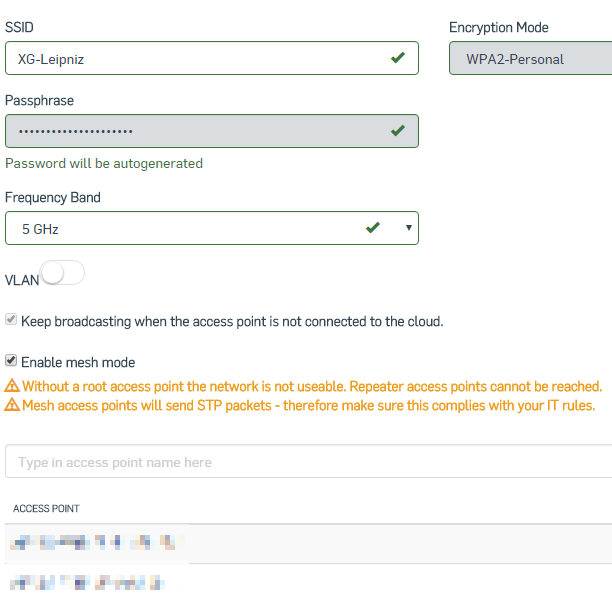Open the Frequency Band dropdown arrow
The image size is (612, 596).
click(x=409, y=228)
